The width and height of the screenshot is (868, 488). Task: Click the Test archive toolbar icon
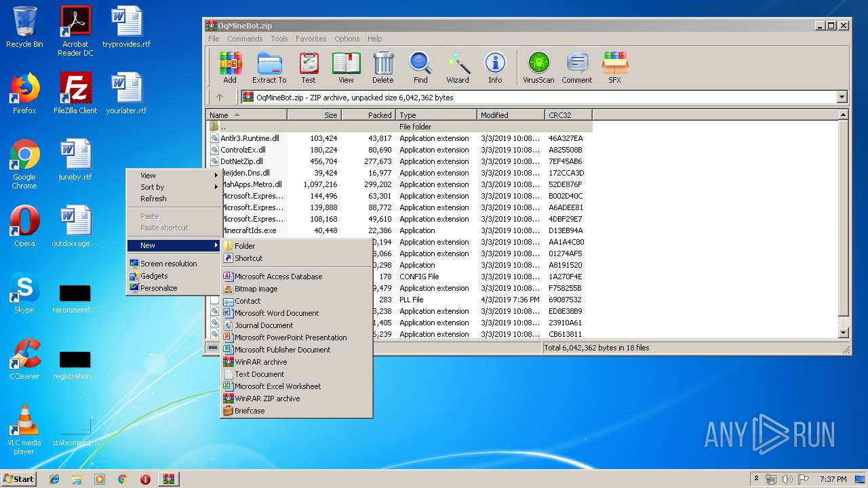coord(309,68)
